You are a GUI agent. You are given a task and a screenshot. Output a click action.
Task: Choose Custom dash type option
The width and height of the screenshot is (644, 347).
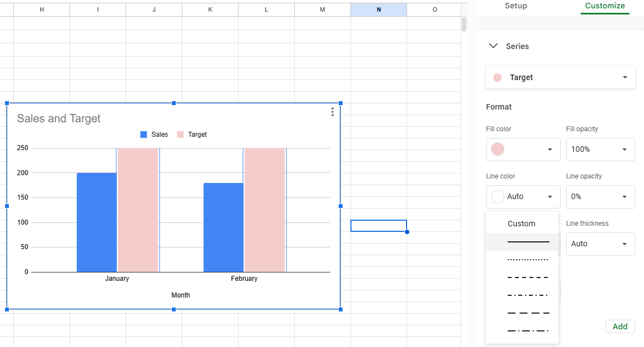[x=522, y=224]
